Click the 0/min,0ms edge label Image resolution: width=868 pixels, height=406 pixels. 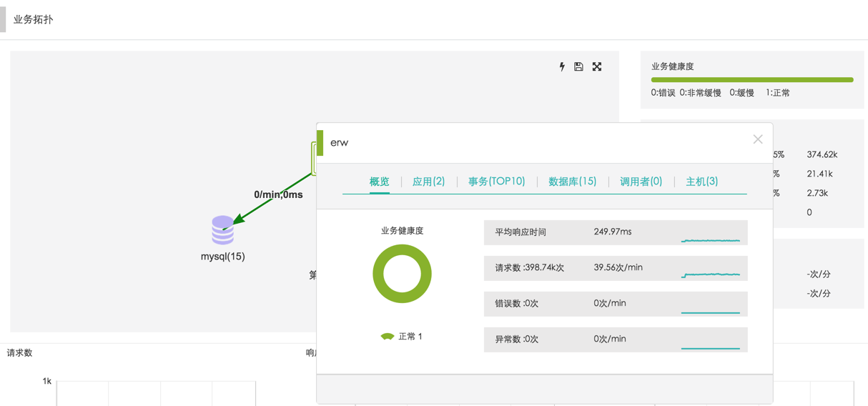tap(278, 194)
